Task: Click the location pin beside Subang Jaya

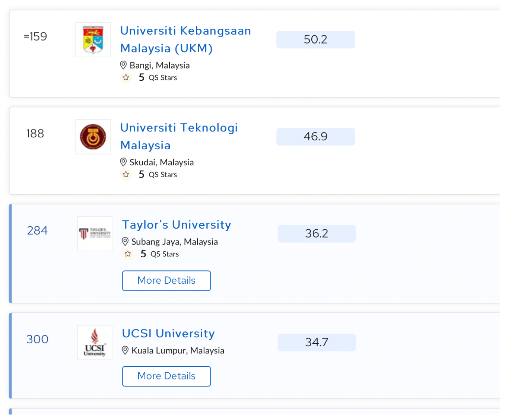Action: [x=125, y=242]
